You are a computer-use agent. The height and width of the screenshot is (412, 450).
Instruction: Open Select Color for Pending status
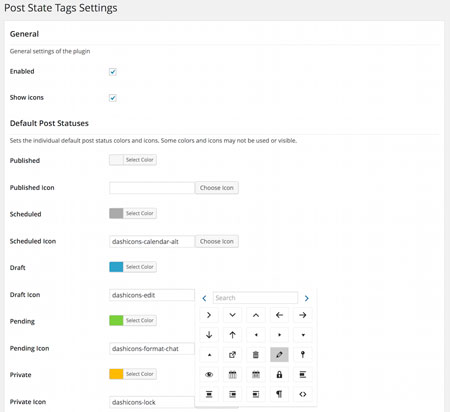coord(140,320)
